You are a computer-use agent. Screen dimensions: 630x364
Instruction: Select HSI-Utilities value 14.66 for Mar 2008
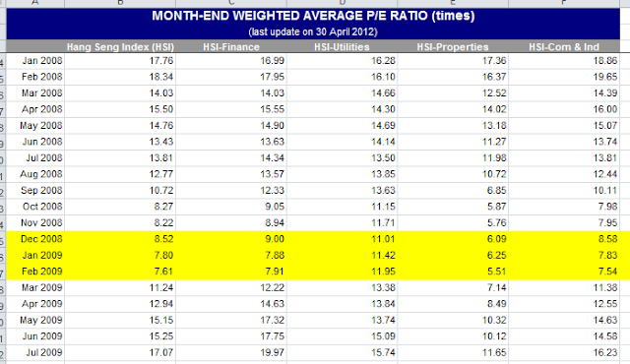coord(343,93)
